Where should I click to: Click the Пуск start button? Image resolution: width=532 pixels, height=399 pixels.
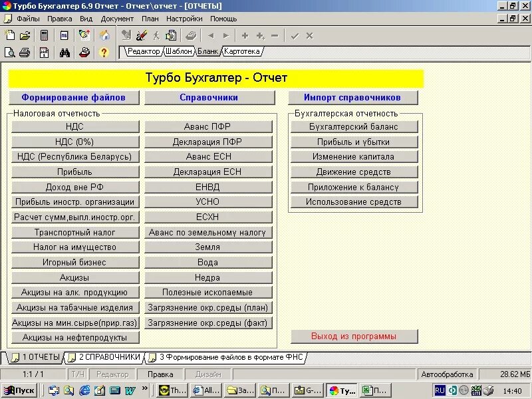coord(20,390)
